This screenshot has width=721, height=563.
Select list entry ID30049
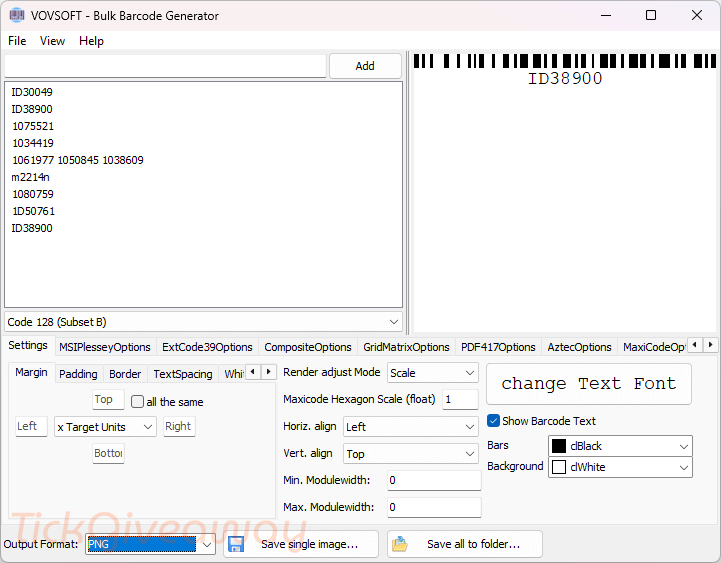[32, 92]
